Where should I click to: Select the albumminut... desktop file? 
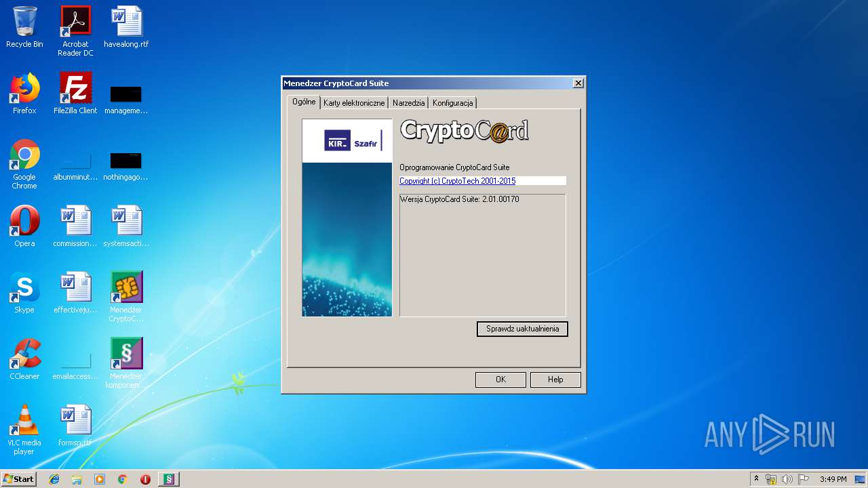click(75, 166)
